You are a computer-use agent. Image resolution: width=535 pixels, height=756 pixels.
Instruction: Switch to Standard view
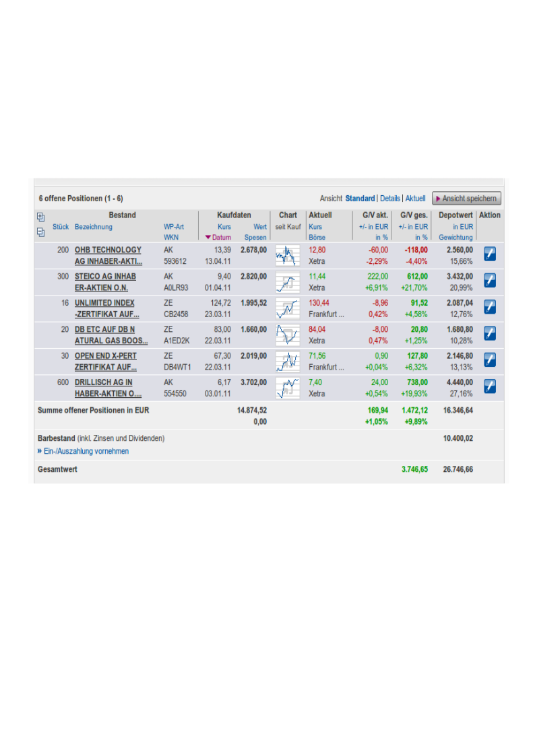tap(360, 198)
